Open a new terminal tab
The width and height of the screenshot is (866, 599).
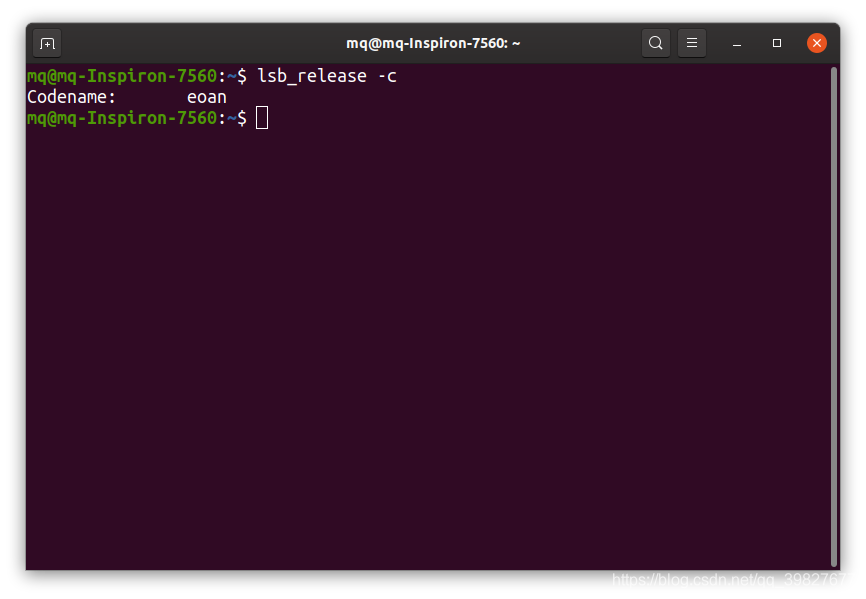click(47, 43)
